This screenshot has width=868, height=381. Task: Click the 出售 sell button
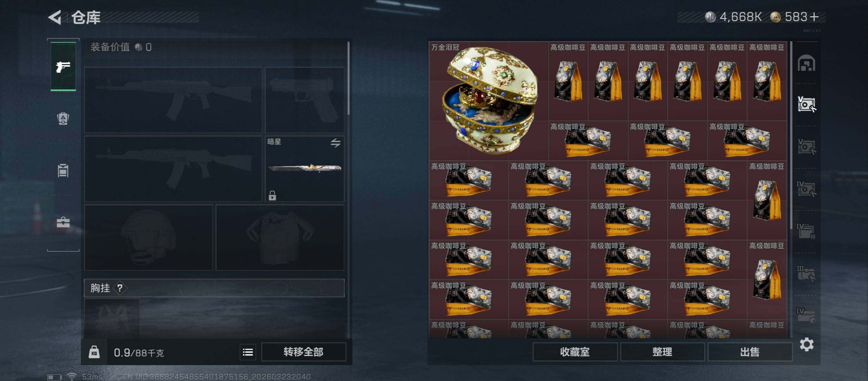[750, 352]
